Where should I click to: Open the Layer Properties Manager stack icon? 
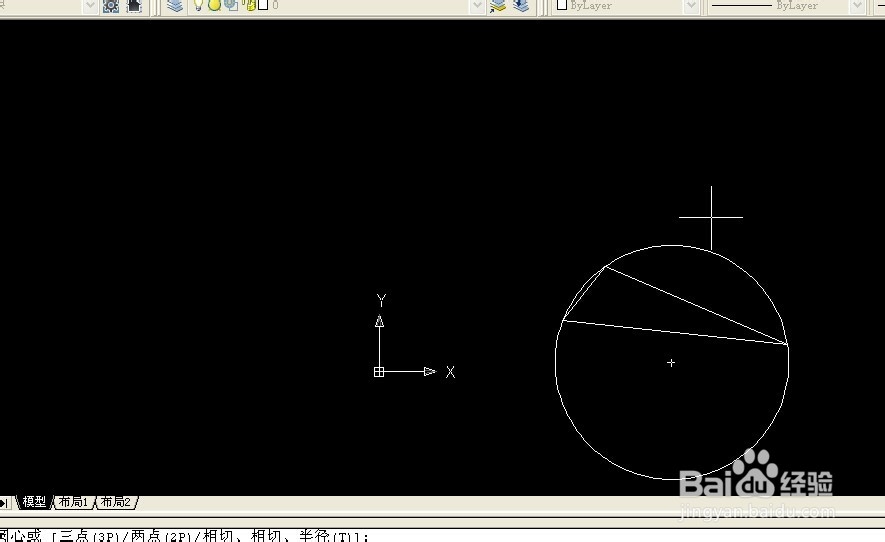pos(175,6)
